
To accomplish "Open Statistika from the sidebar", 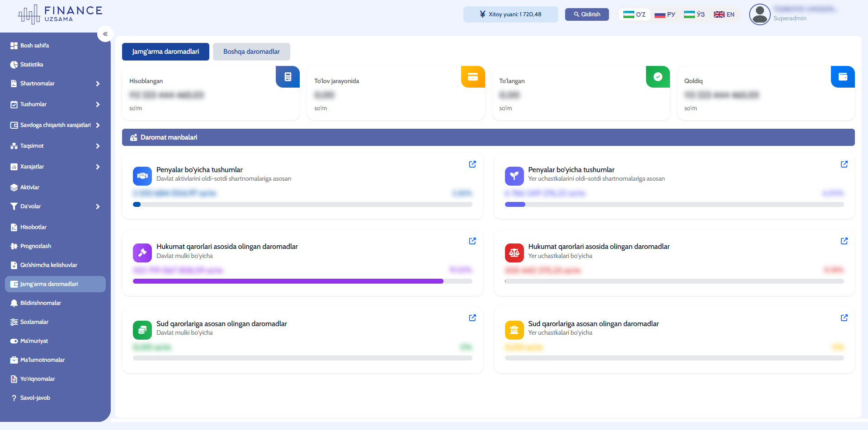I will coord(32,65).
